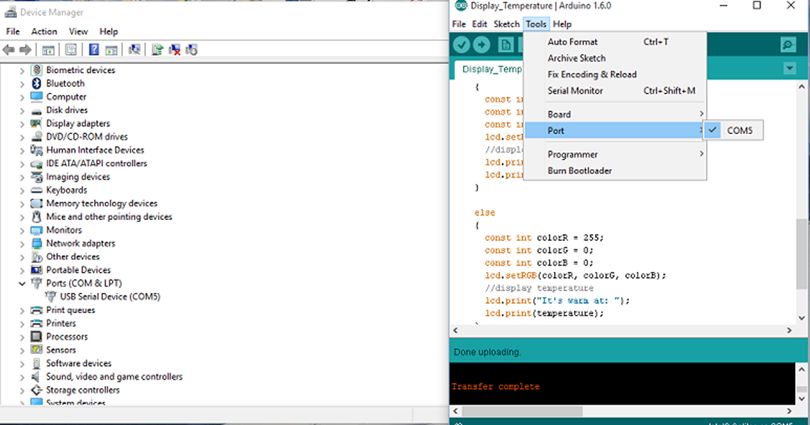
Task: Click the Device Manager Help question-mark icon
Action: (x=94, y=50)
